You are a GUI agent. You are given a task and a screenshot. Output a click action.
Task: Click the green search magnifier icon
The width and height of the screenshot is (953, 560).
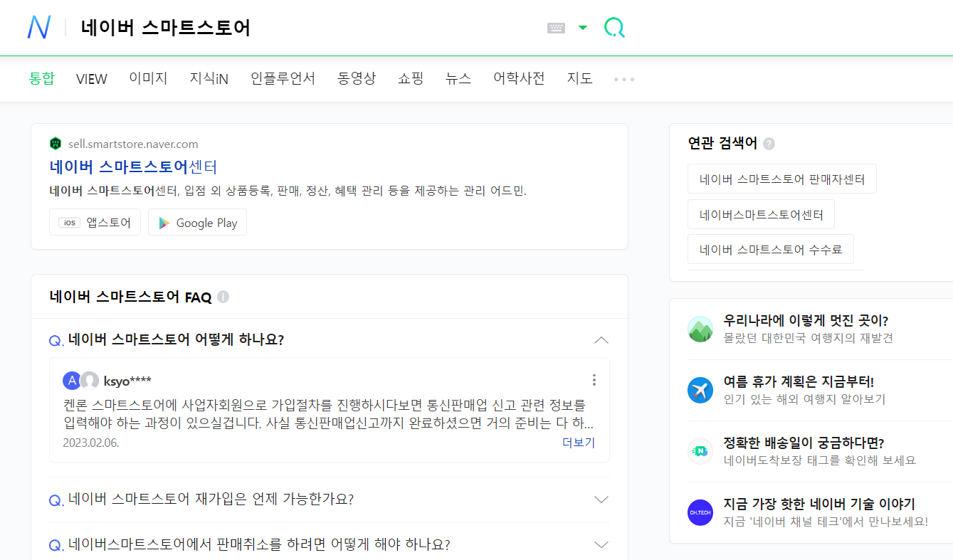[614, 28]
